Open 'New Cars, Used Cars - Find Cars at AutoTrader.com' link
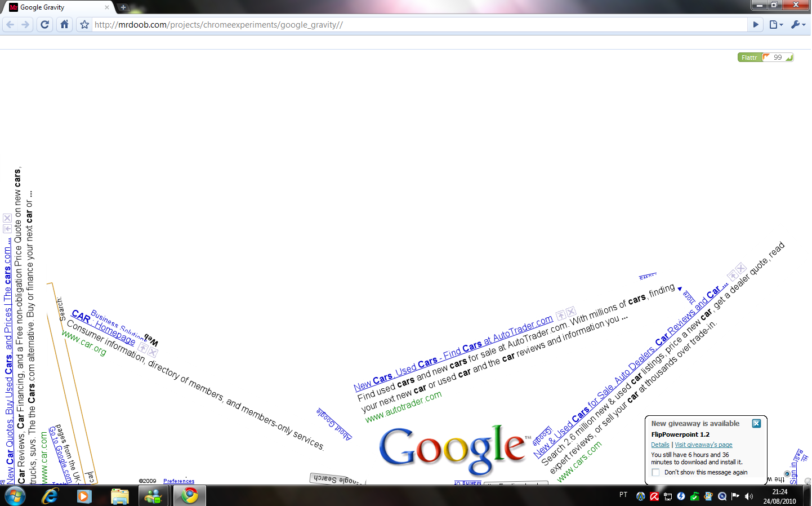The height and width of the screenshot is (506, 812). pos(453,354)
